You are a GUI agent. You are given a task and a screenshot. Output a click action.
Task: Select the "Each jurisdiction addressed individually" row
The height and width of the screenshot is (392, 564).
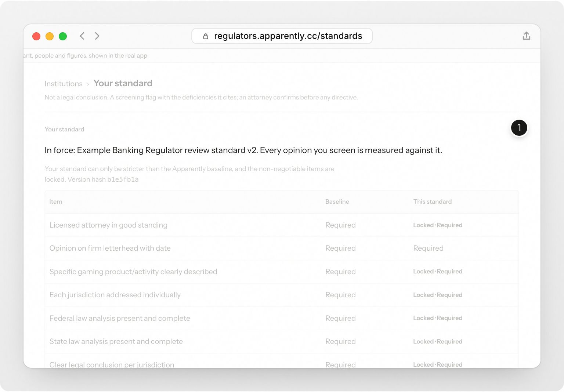pyautogui.click(x=282, y=295)
